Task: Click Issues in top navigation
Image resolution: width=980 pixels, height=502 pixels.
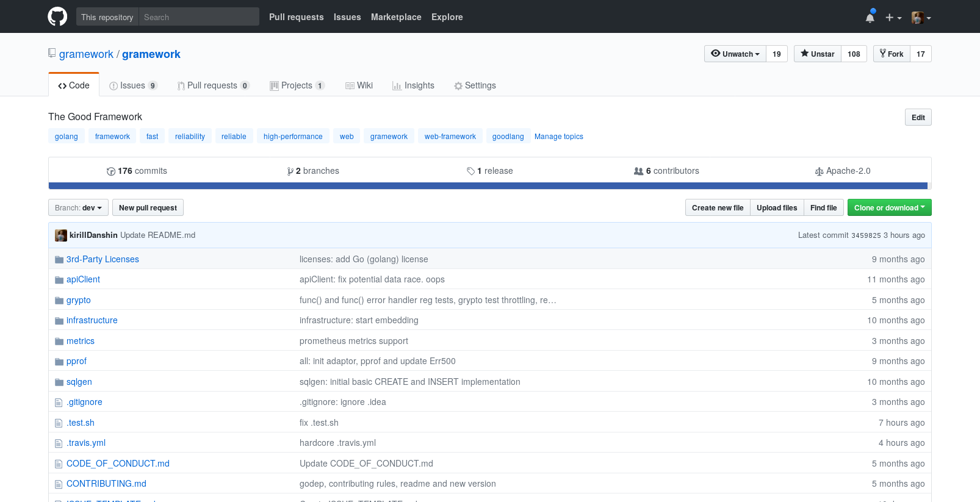Action: (347, 17)
